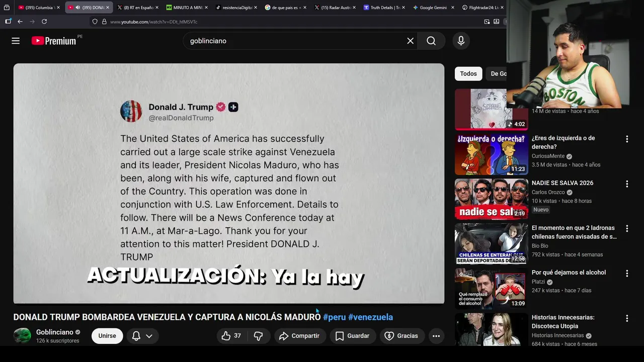The image size is (644, 362).
Task: Play the 4:02 music video thumbnail
Action: point(492,110)
